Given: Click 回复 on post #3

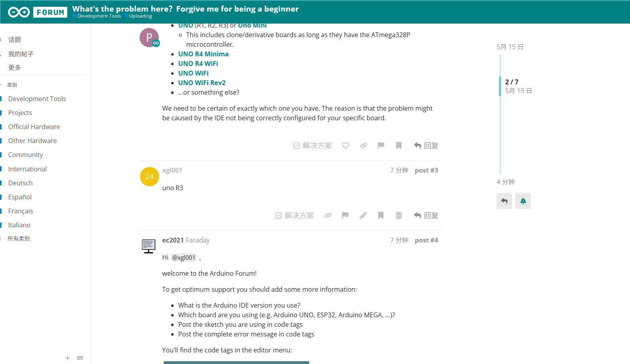Looking at the screenshot, I should pyautogui.click(x=426, y=215).
